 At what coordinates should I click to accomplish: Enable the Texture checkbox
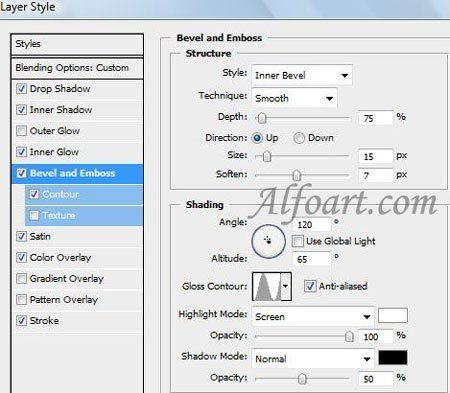tap(34, 215)
